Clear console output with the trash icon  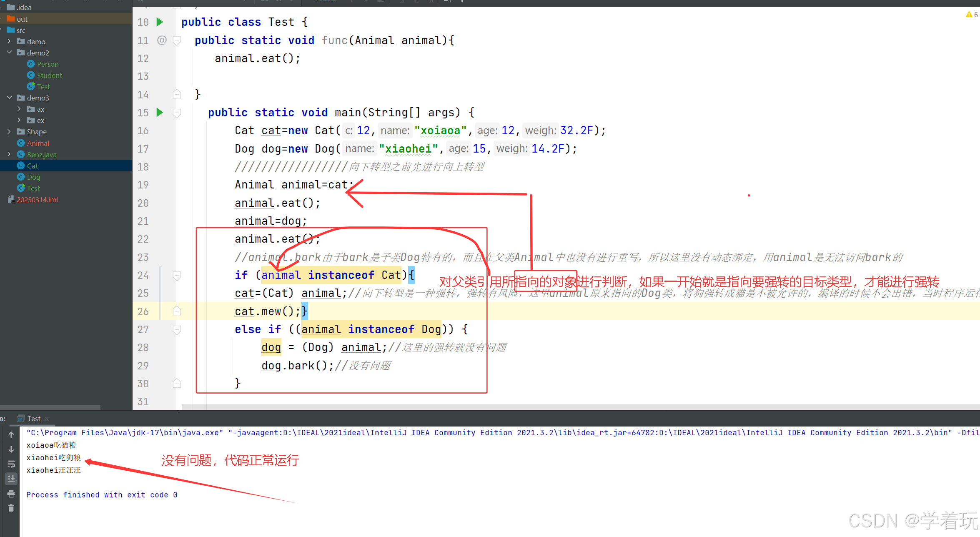[x=11, y=508]
